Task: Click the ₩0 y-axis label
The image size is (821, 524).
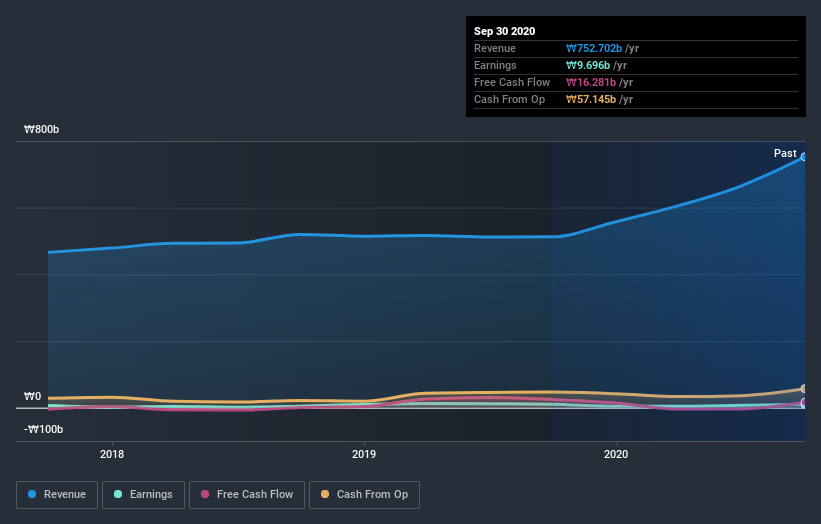Action: point(32,396)
